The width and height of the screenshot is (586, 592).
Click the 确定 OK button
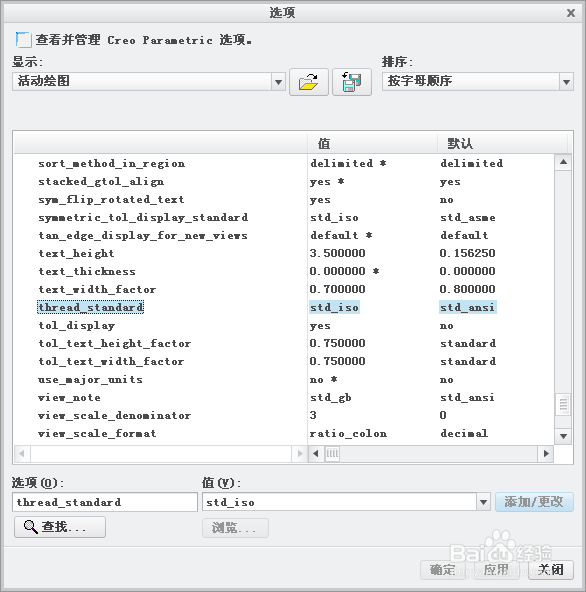point(443,570)
